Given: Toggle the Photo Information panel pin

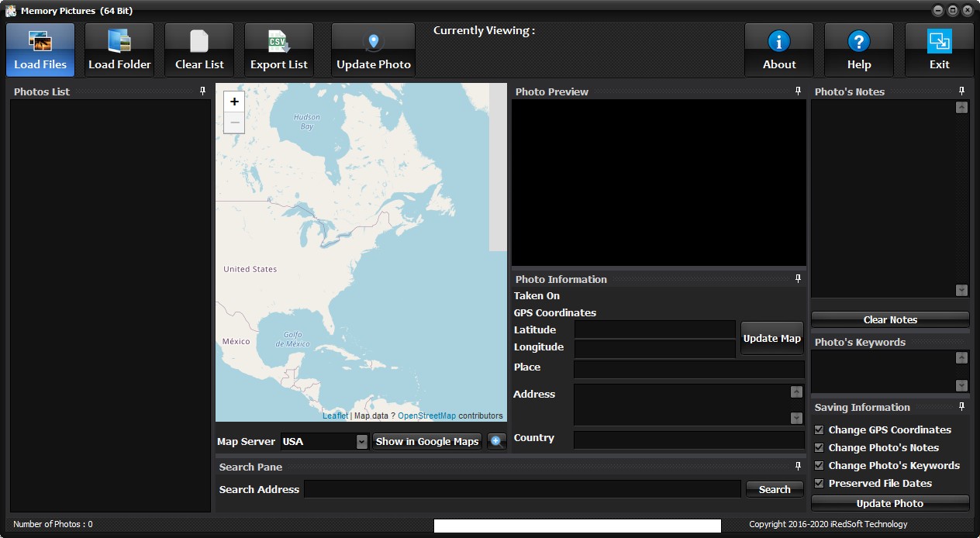Looking at the screenshot, I should pos(798,279).
